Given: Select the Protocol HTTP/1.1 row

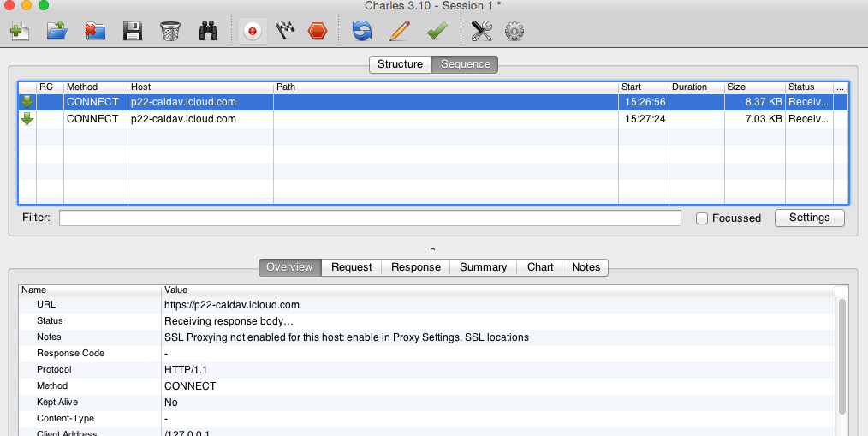Looking at the screenshot, I should pyautogui.click(x=427, y=369).
